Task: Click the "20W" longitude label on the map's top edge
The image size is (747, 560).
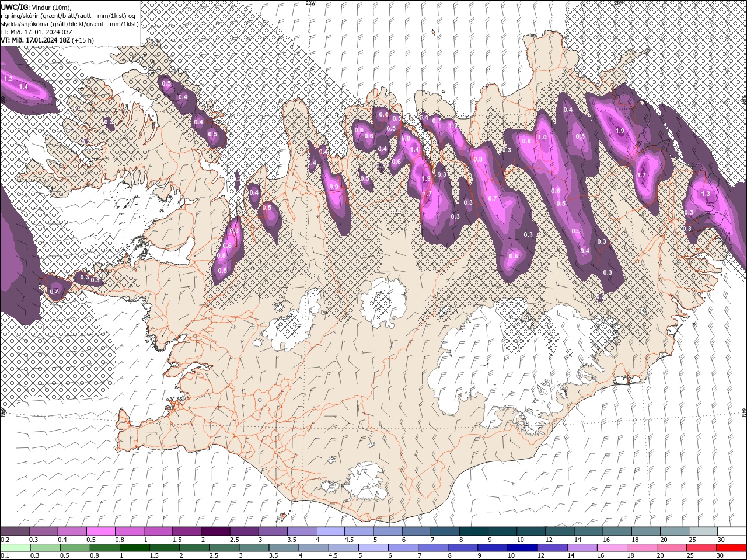Action: (310, 3)
